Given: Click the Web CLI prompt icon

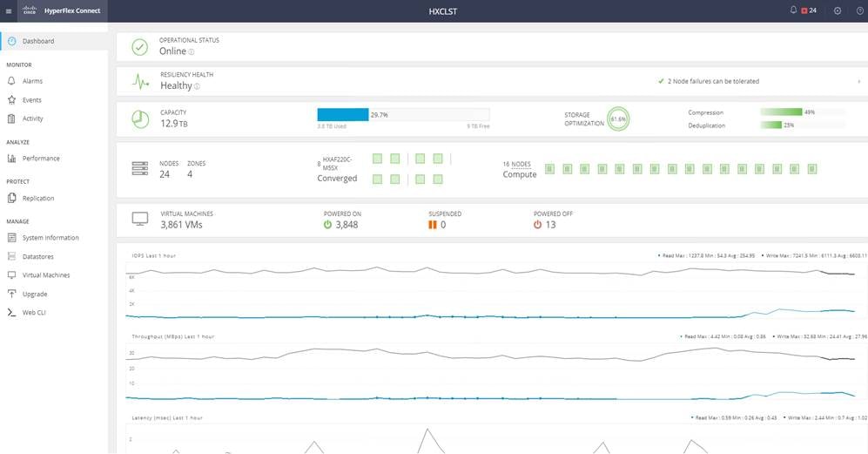Looking at the screenshot, I should click(x=11, y=313).
